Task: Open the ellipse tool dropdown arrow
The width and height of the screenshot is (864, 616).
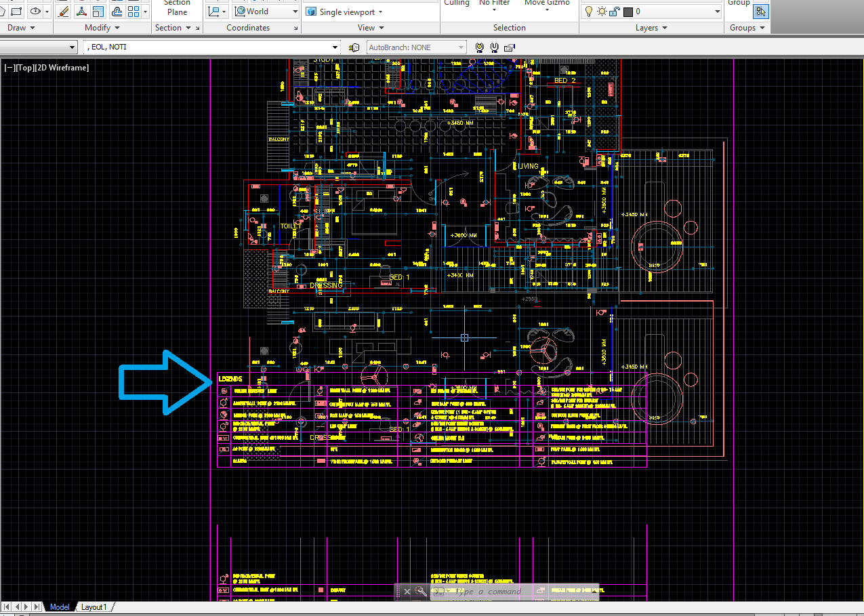Action: (x=47, y=12)
